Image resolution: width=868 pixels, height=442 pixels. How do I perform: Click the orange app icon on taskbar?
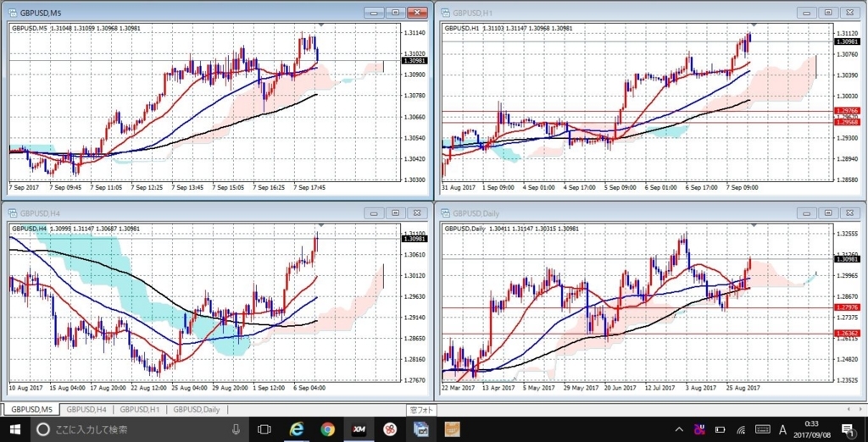point(453,429)
